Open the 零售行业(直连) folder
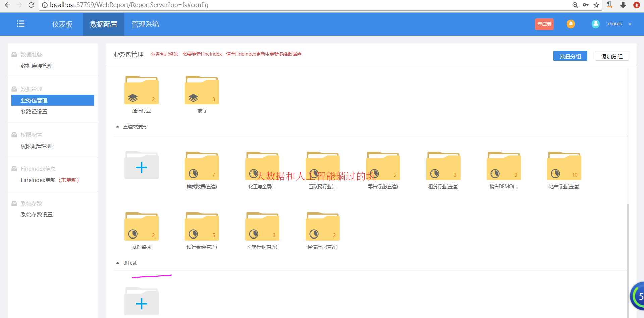The height and width of the screenshot is (318, 644). [383, 166]
